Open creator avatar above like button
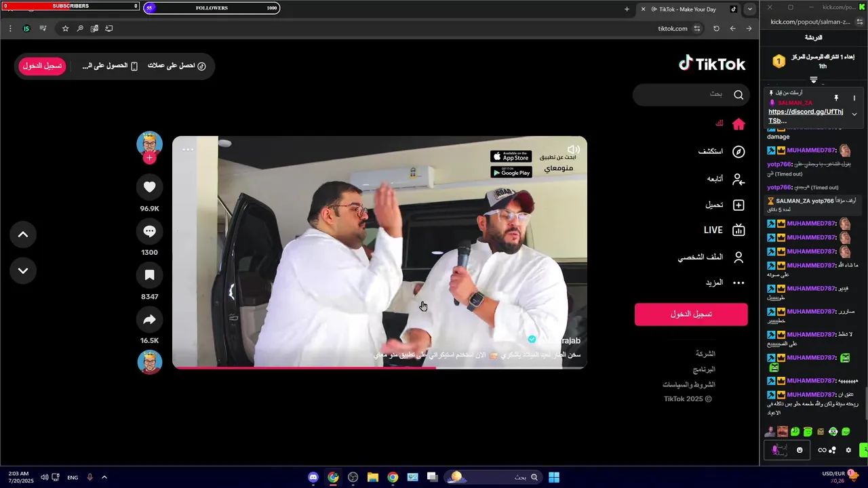Viewport: 868px width, 488px height. point(149,144)
